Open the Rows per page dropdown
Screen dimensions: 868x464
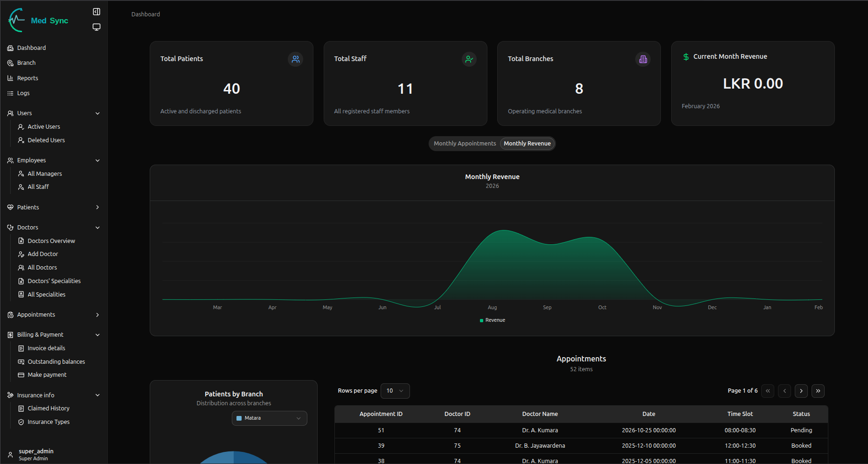[x=395, y=391]
